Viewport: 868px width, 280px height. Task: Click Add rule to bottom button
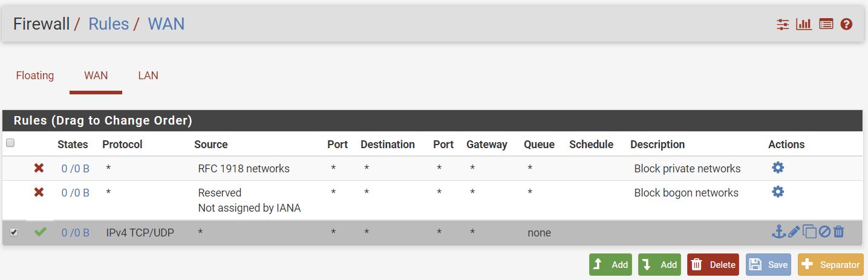click(659, 264)
